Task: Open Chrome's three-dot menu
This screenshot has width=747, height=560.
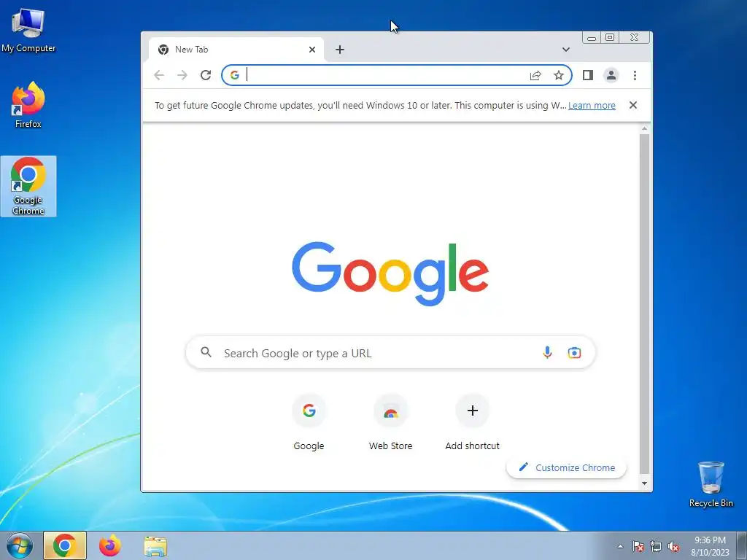Action: click(635, 75)
